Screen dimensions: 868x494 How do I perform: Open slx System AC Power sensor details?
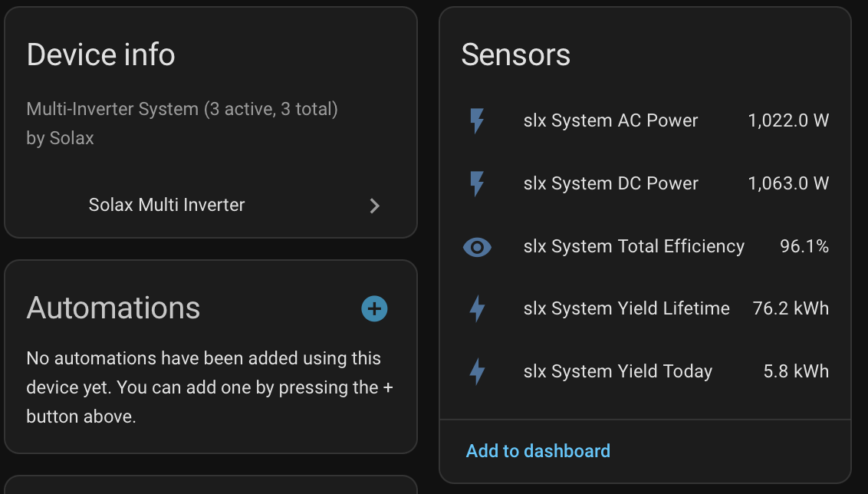click(610, 121)
